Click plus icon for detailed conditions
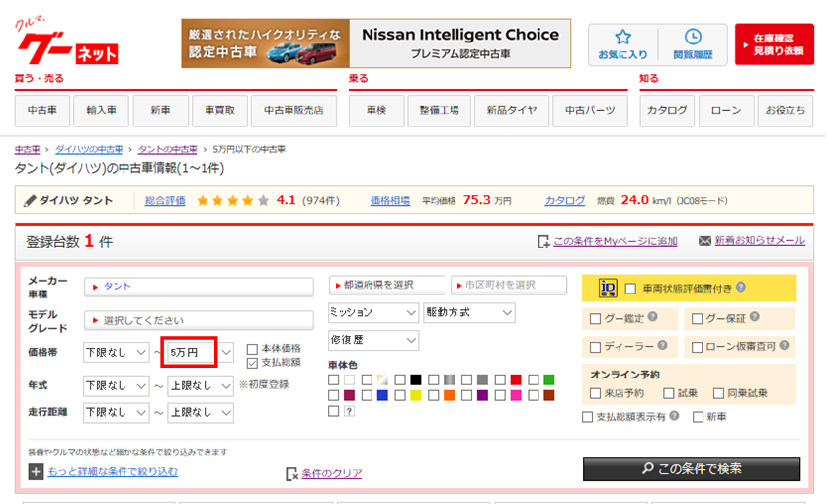The height and width of the screenshot is (504, 827). (36, 471)
